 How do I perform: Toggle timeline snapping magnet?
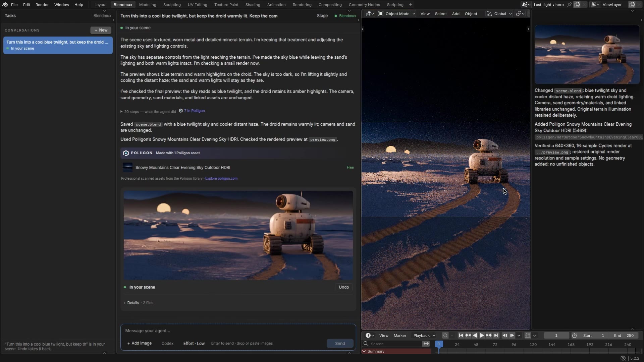pos(528,336)
